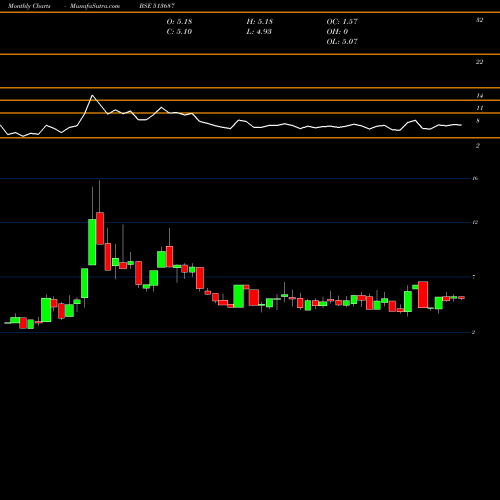Image resolution: width=500 pixels, height=500 pixels.
Task: Select the BSE 513687 symbol label
Action: [157, 6]
